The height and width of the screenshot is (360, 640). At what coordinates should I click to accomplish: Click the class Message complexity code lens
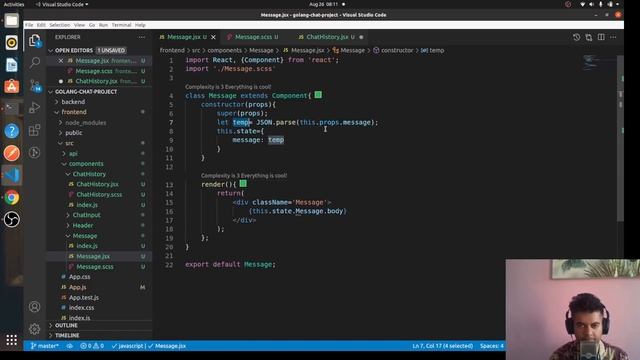point(228,87)
